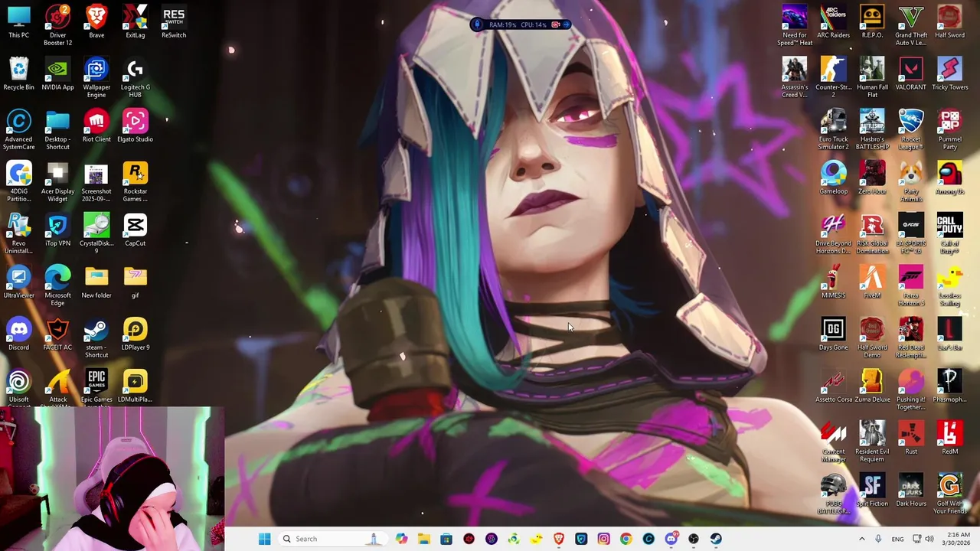The image size is (980, 551).
Task: Open the Counter-Strike 2 desktop shortcut
Action: 834,77
